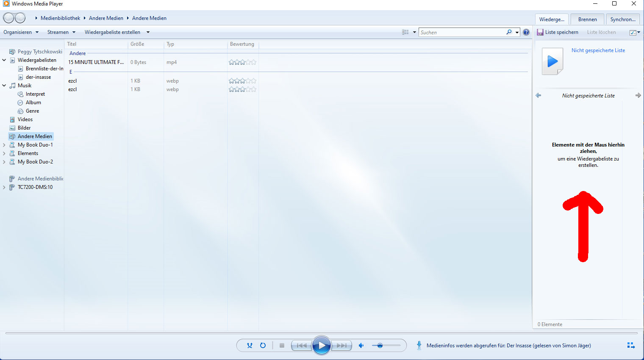Collapse the Musik tree node
The width and height of the screenshot is (644, 360).
[x=4, y=86]
